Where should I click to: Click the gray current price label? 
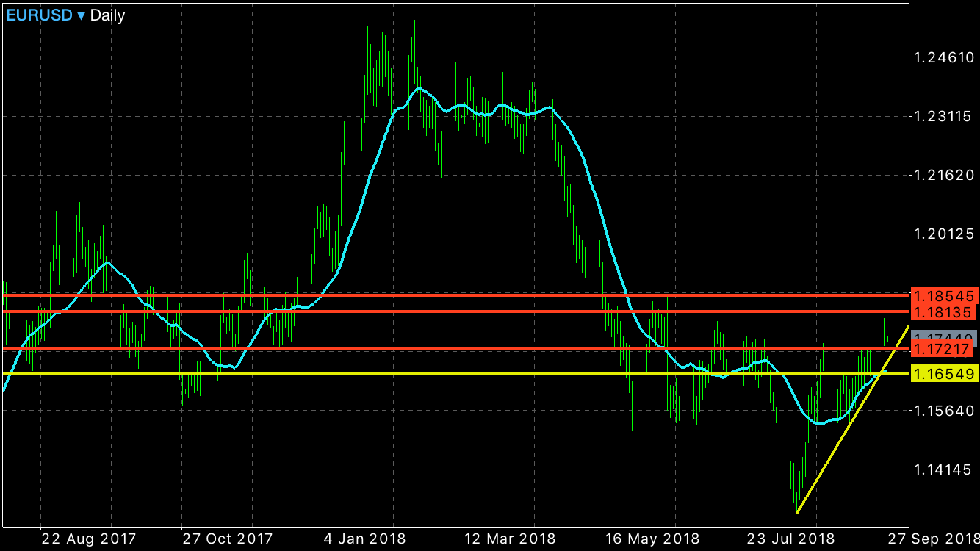coord(944,336)
